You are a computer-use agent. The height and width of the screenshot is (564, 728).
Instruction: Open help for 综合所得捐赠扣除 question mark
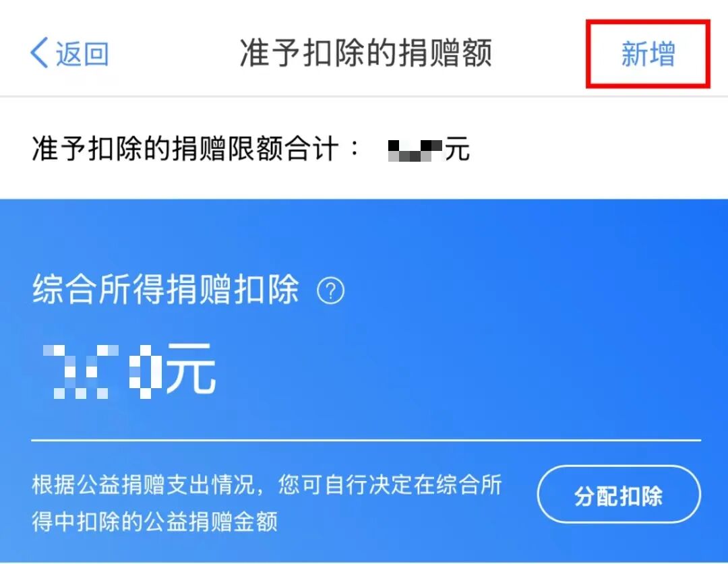click(330, 290)
